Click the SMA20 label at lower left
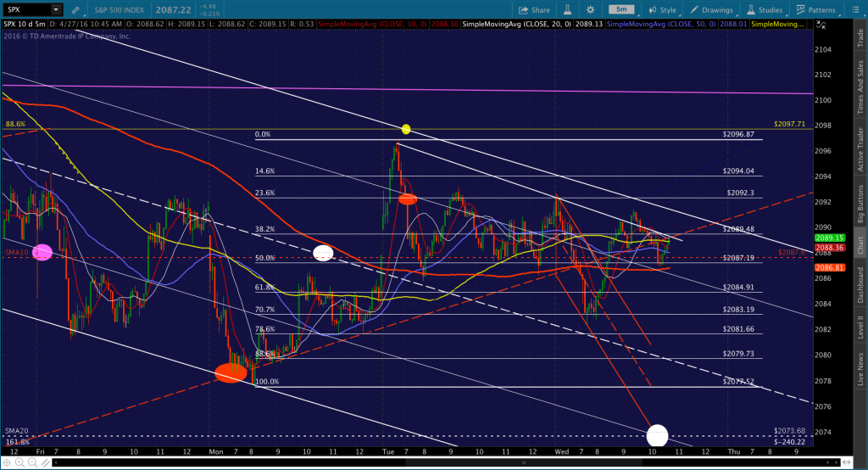 [x=17, y=431]
